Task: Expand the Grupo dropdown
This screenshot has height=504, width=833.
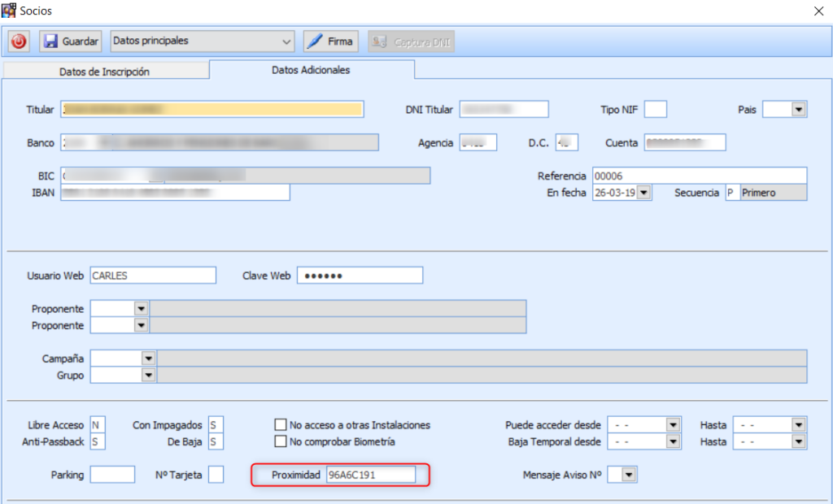Action: coord(148,375)
